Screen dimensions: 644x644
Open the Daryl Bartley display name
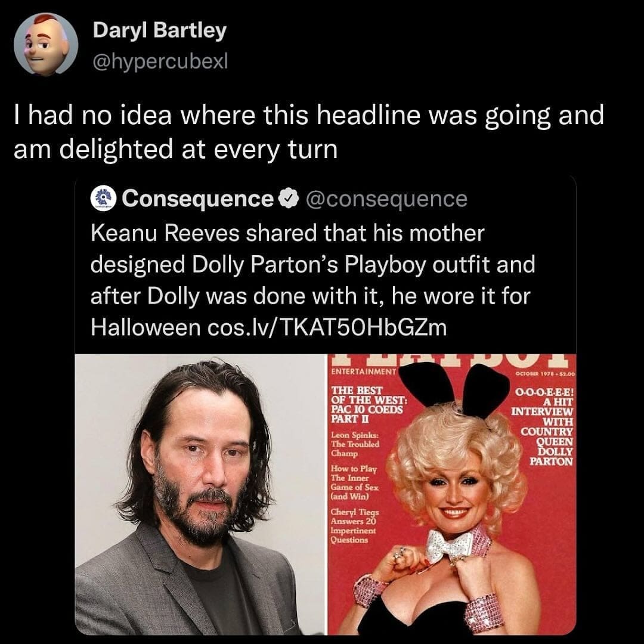click(x=159, y=31)
